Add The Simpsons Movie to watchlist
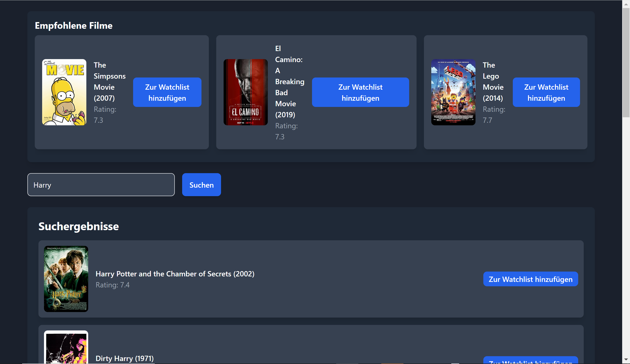Viewport: 630px width, 364px height. [x=167, y=92]
